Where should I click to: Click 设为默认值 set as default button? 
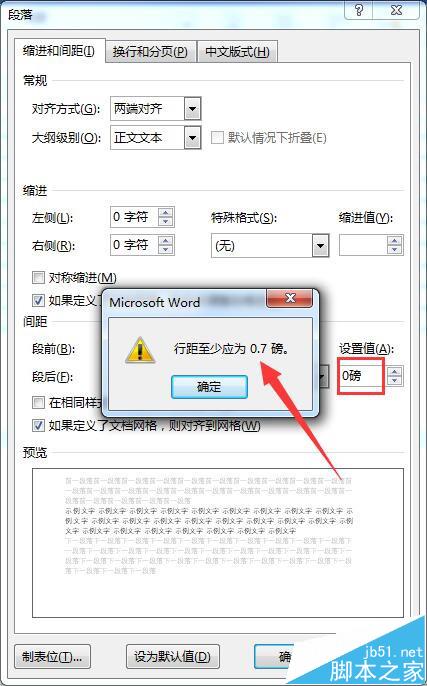point(172,656)
